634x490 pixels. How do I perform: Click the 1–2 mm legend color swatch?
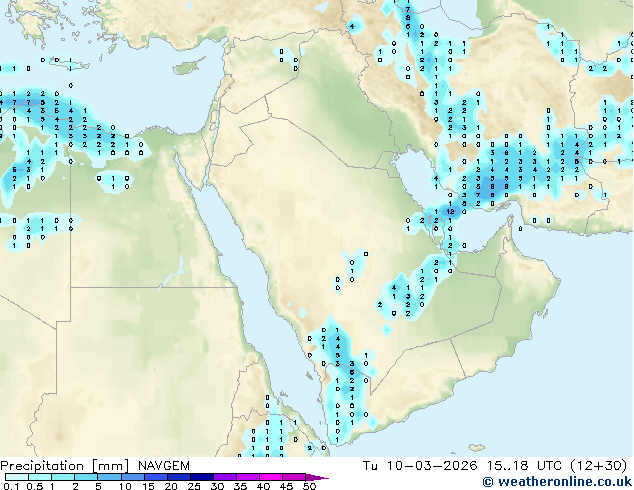(63, 477)
